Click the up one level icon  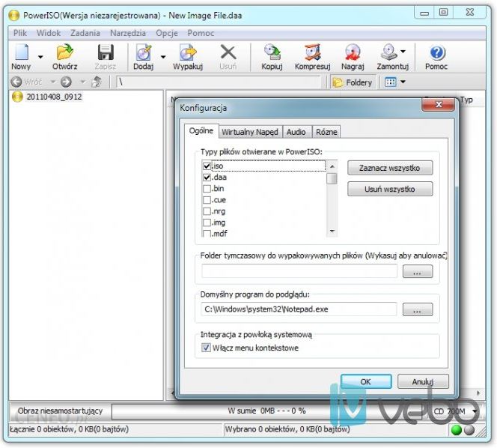click(97, 82)
